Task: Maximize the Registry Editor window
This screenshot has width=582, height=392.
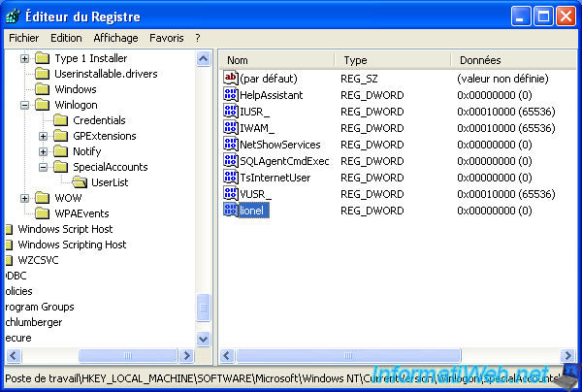Action: [543, 16]
